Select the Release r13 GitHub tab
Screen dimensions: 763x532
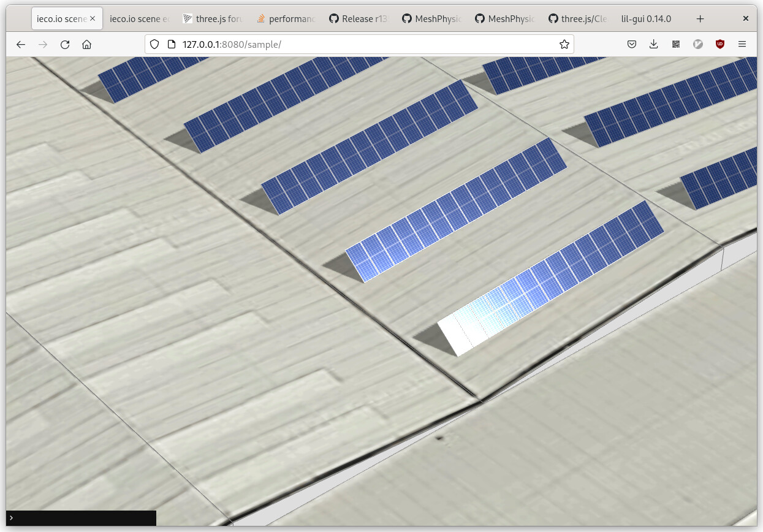click(x=359, y=19)
